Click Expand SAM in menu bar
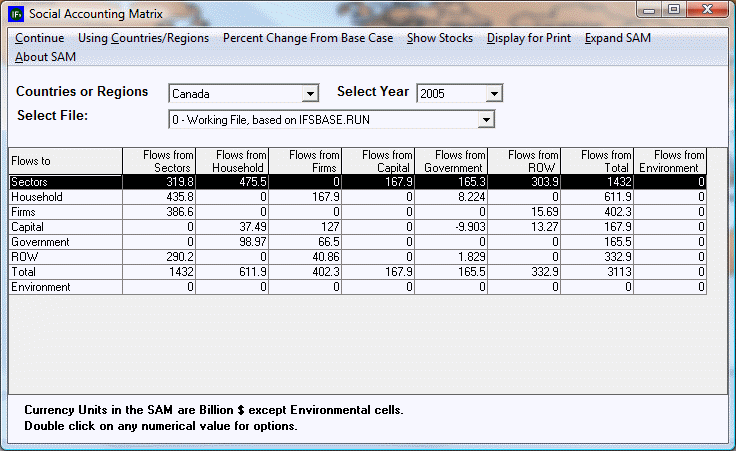The width and height of the screenshot is (736, 451). [617, 38]
